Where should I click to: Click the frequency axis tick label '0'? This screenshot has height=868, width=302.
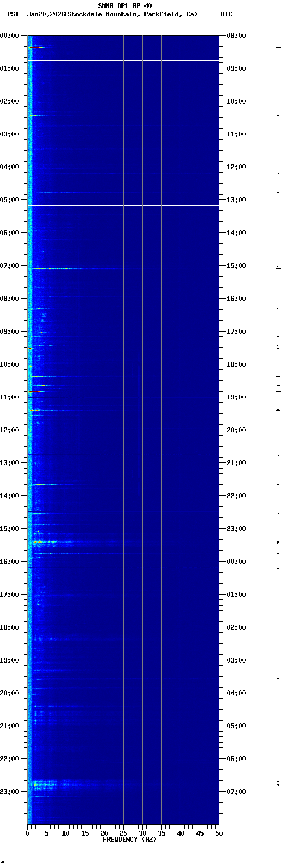coord(27,833)
